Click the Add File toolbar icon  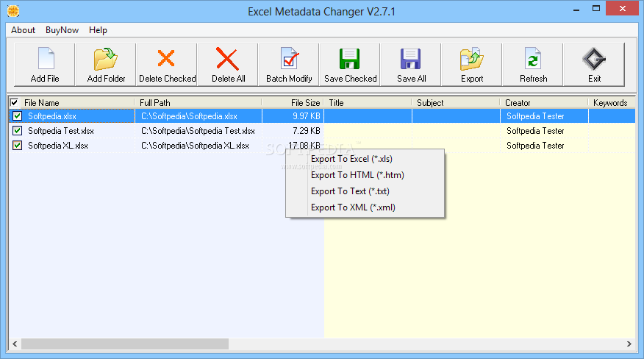[x=46, y=59]
